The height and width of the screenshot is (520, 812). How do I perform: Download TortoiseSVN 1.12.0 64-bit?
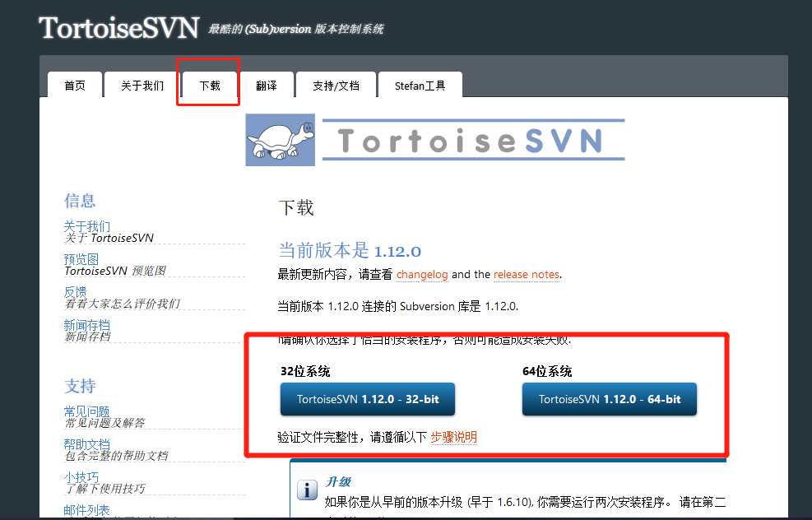(x=610, y=399)
